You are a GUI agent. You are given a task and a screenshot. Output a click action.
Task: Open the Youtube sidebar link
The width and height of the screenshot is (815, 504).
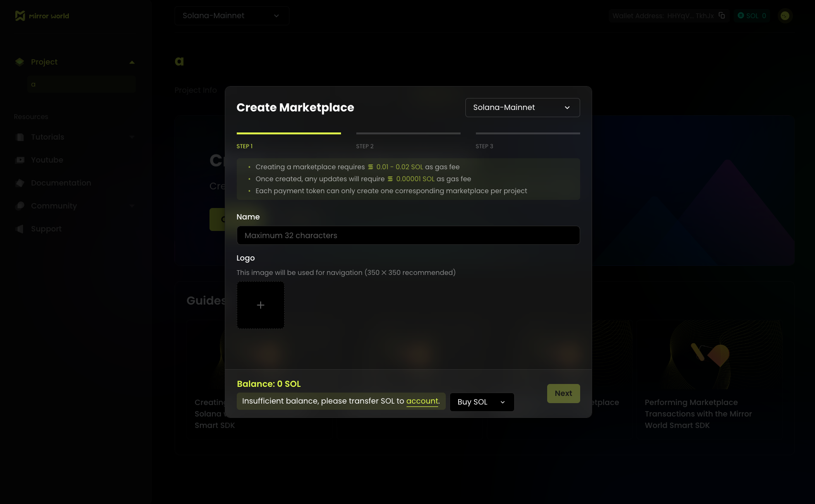47,160
